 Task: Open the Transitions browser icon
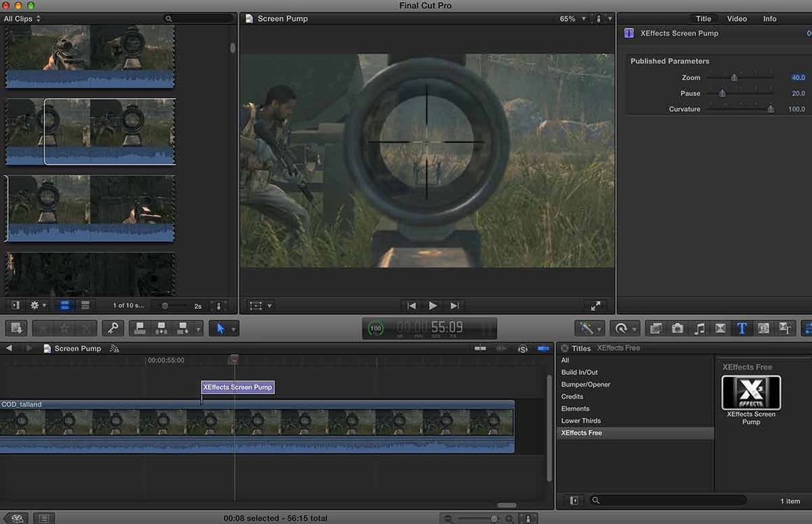coord(720,329)
